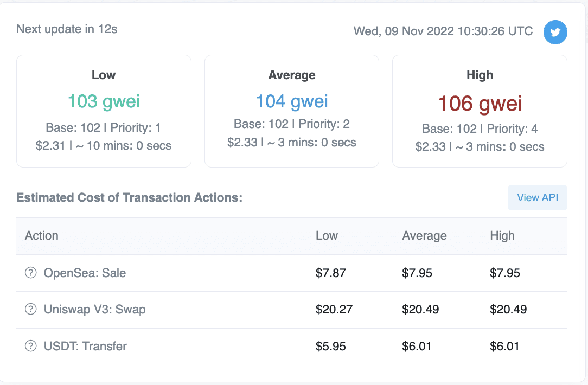Click the OpenSea: Sale row label
Screen dimensions: 588x385
tap(85, 273)
